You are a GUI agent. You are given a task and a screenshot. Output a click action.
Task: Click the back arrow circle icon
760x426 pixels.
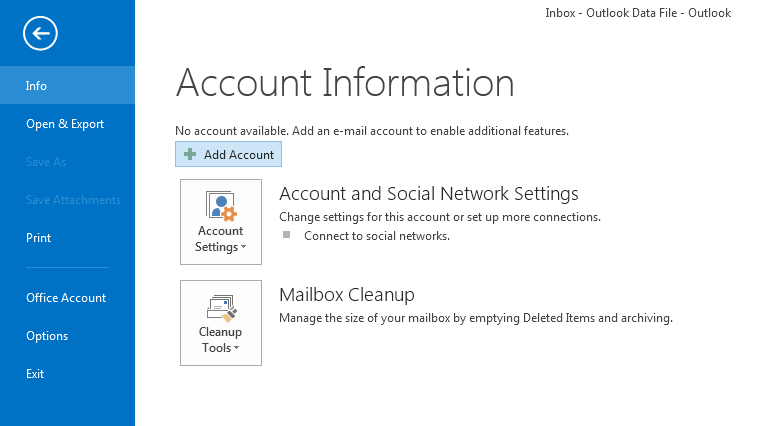(x=40, y=33)
